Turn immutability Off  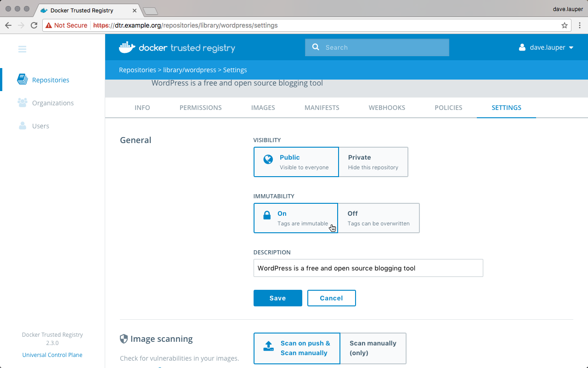[x=378, y=218]
